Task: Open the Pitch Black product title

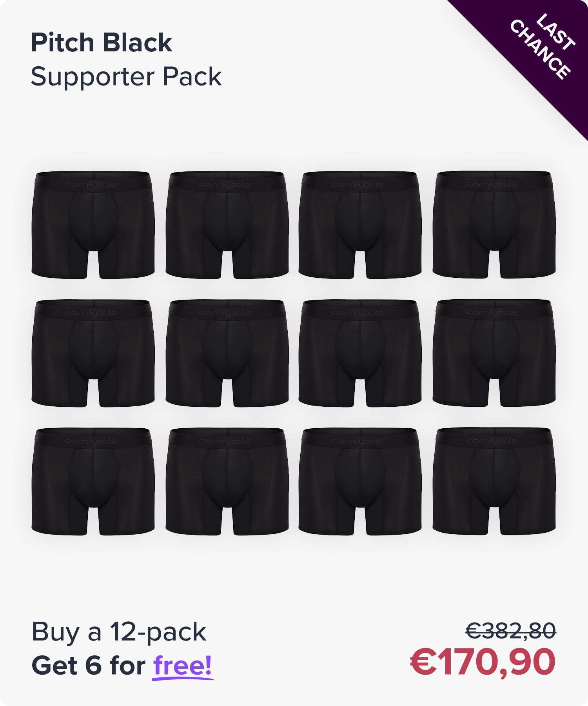Action: (x=102, y=42)
